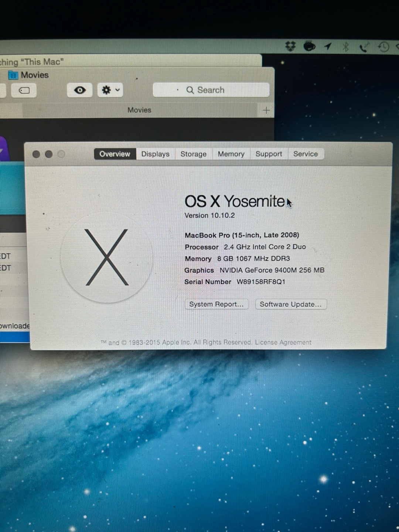Open the License Agreement link
This screenshot has width=399, height=532.
(x=283, y=342)
